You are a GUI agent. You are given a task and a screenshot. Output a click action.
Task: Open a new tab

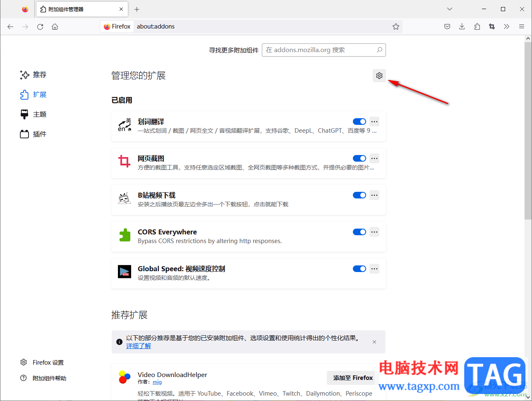(137, 9)
